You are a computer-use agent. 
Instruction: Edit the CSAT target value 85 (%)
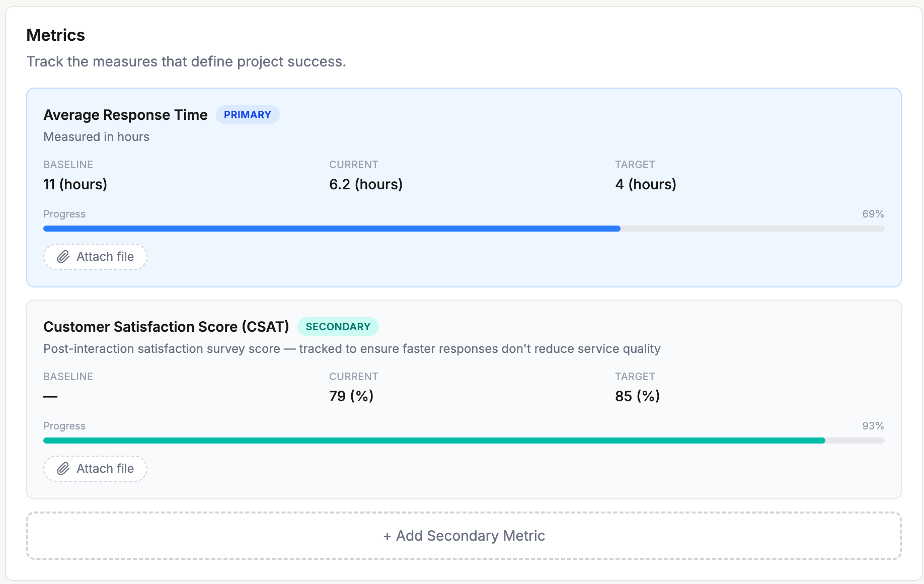coord(637,396)
